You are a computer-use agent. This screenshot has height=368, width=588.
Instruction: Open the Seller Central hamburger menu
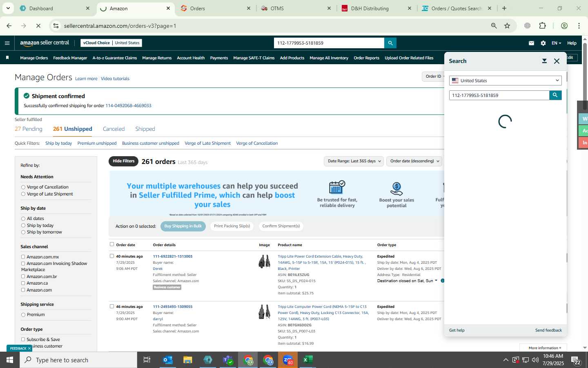tap(7, 43)
